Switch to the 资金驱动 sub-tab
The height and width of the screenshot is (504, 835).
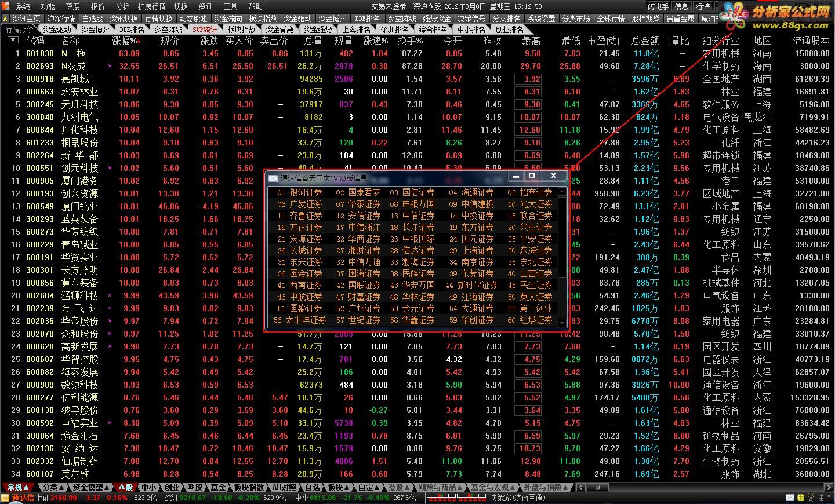pos(57,30)
